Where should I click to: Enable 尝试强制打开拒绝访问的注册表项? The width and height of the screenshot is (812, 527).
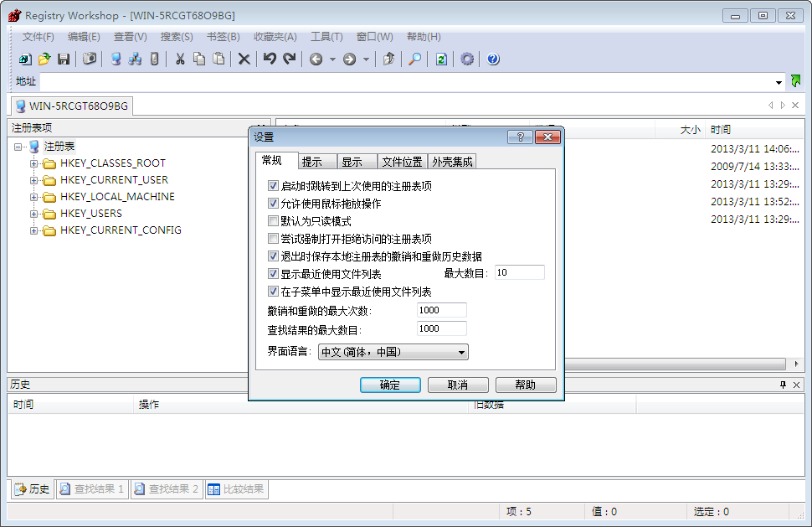pyautogui.click(x=273, y=239)
